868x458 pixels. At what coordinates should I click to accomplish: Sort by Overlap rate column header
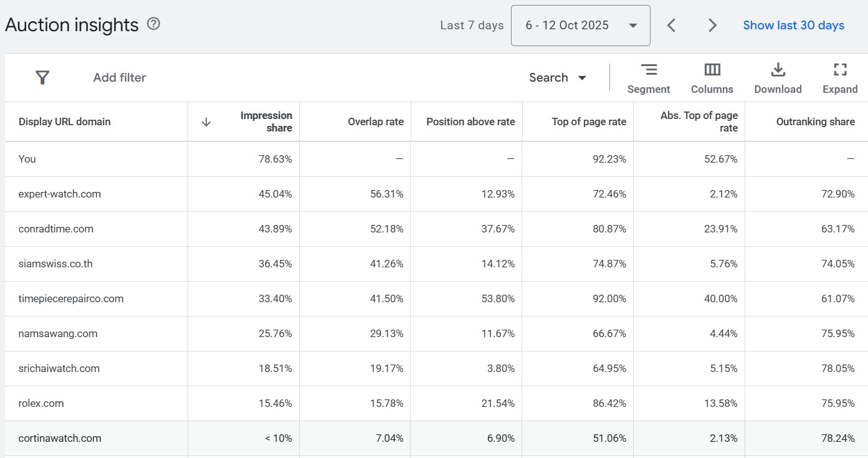(375, 122)
